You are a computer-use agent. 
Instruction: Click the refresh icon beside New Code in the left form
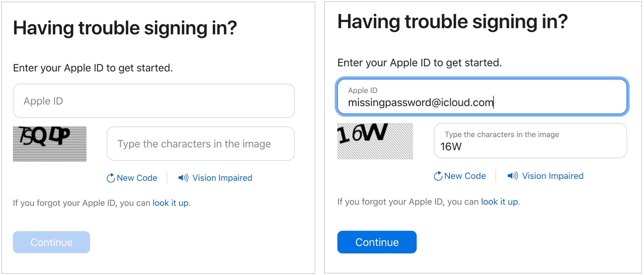111,178
